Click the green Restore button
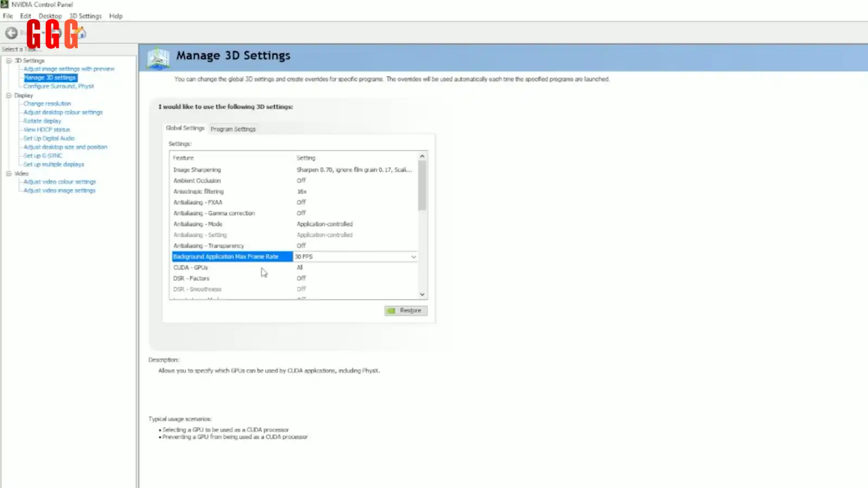The height and width of the screenshot is (488, 868). [406, 310]
